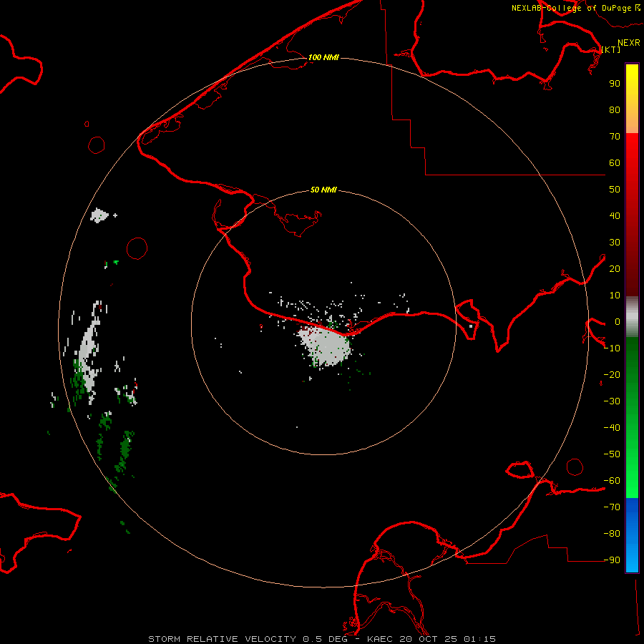This screenshot has height=644, width=644.
Task: Select the 20 value on velocity scale
Action: click(615, 268)
